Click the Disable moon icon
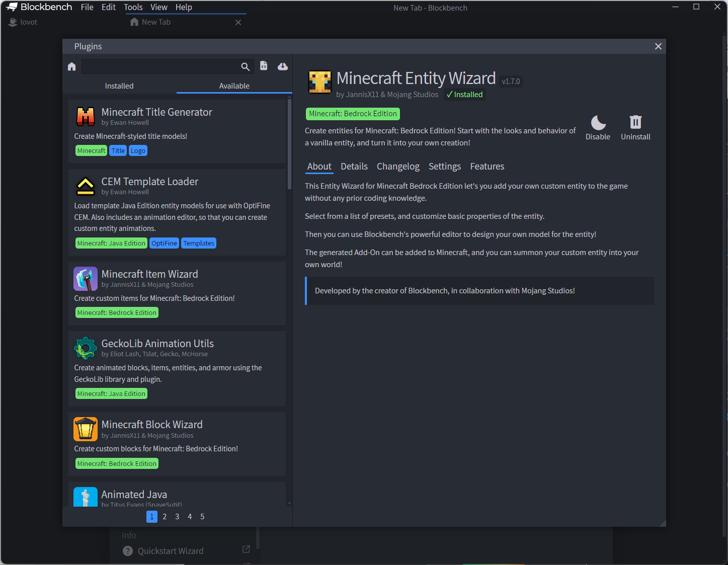The image size is (728, 565). pos(598,122)
